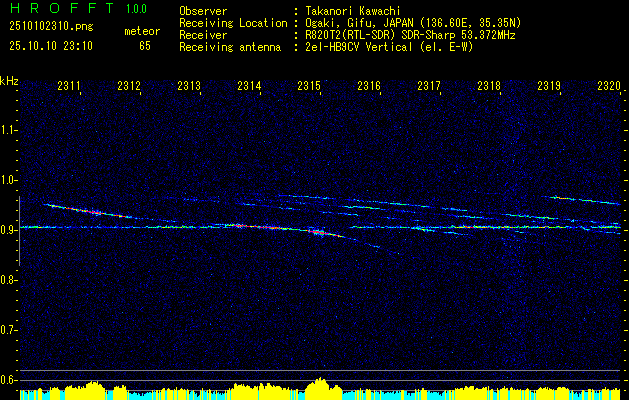Click the 2317 time marker
This screenshot has width=629, height=400.
429,86
